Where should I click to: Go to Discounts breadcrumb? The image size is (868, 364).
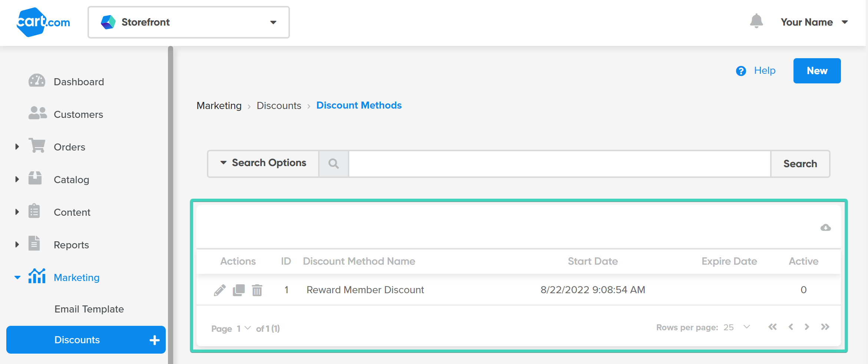(279, 106)
